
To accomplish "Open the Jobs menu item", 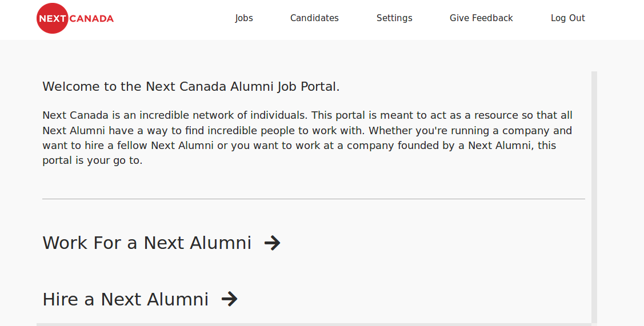I will (244, 18).
